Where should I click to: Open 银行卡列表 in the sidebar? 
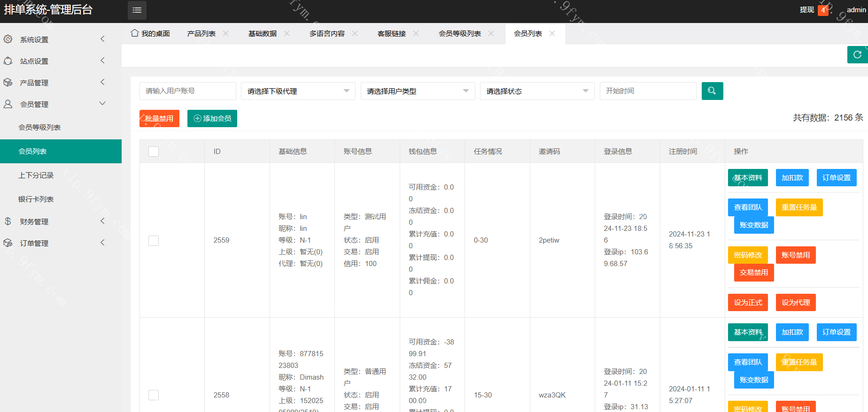[x=36, y=199]
